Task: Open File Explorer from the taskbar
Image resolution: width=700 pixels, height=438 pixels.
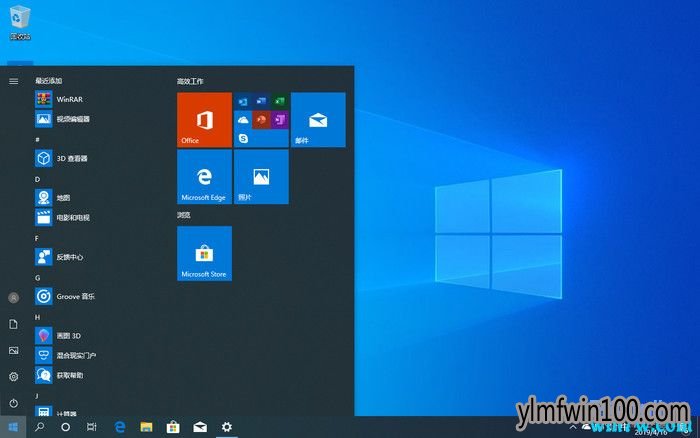Action: pos(146,427)
